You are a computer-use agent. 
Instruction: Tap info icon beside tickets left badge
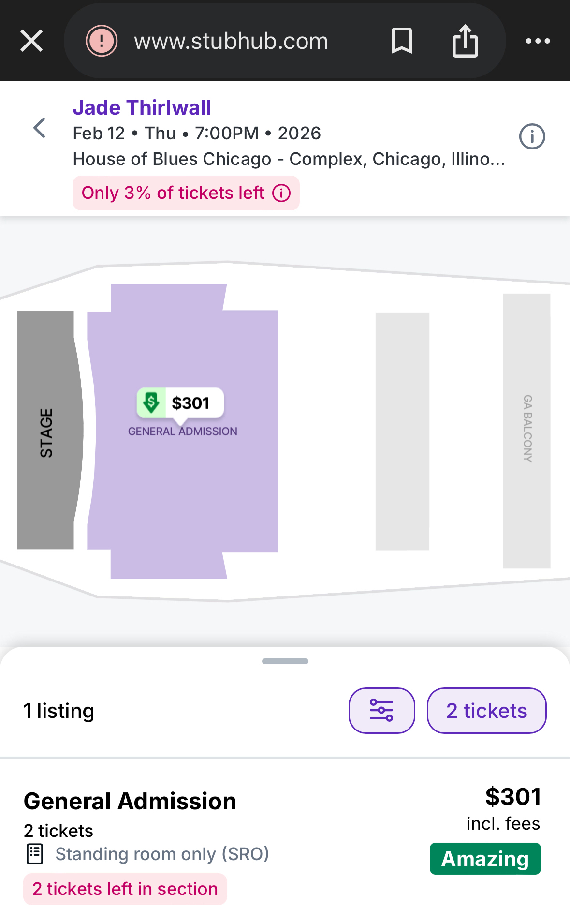point(281,193)
